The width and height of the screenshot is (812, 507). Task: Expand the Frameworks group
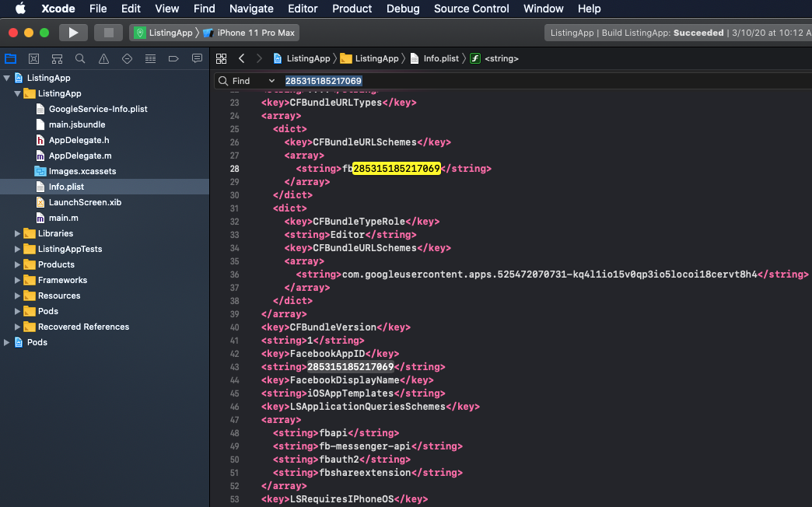click(18, 280)
